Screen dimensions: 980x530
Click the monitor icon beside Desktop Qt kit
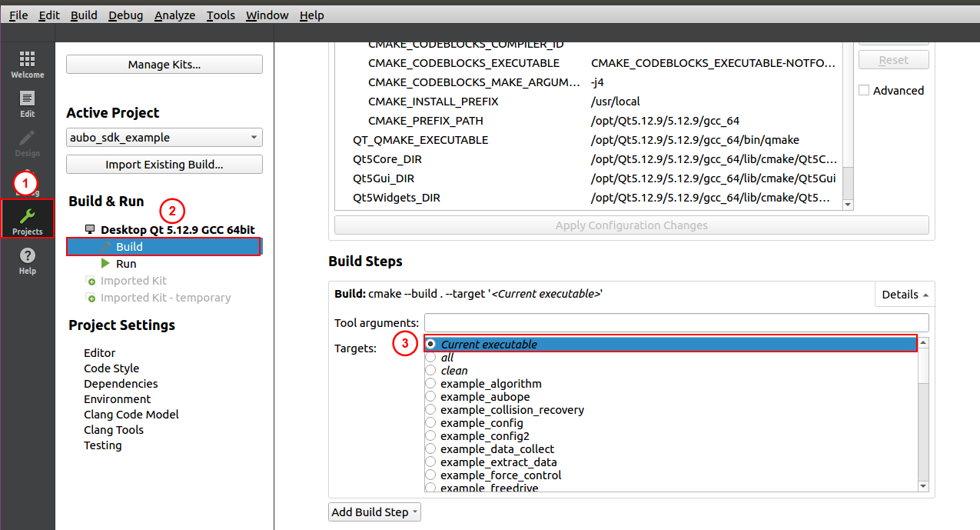tap(91, 229)
